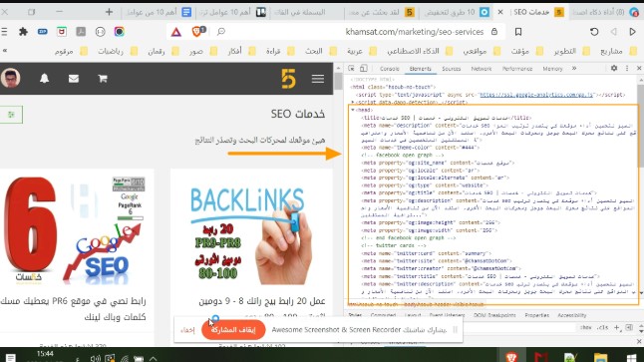The width and height of the screenshot is (644, 362).
Task: Toggle the .cls class editor
Action: pyautogui.click(x=603, y=327)
